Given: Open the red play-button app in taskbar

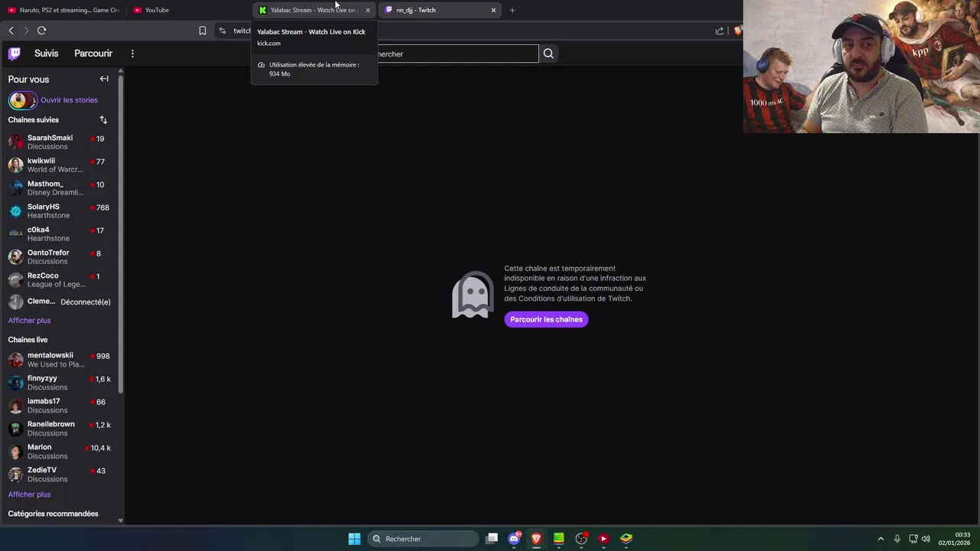Looking at the screenshot, I should [x=603, y=539].
